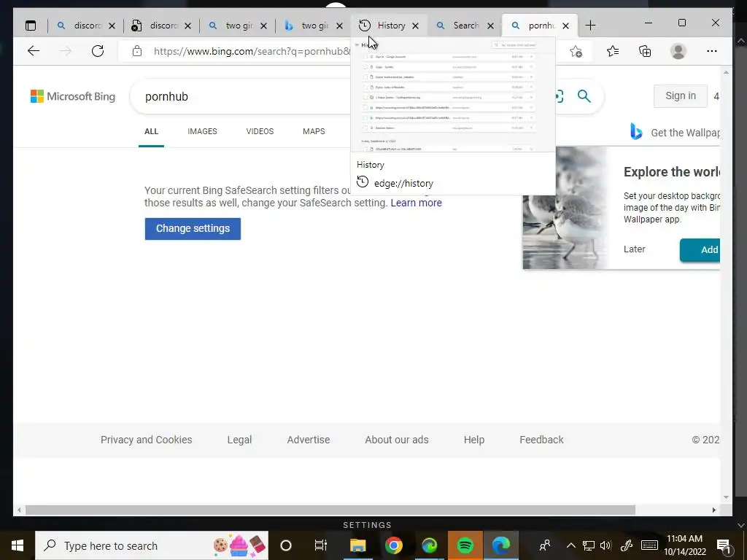This screenshot has width=747, height=560.
Task: Open Collections icon in toolbar
Action: click(645, 51)
